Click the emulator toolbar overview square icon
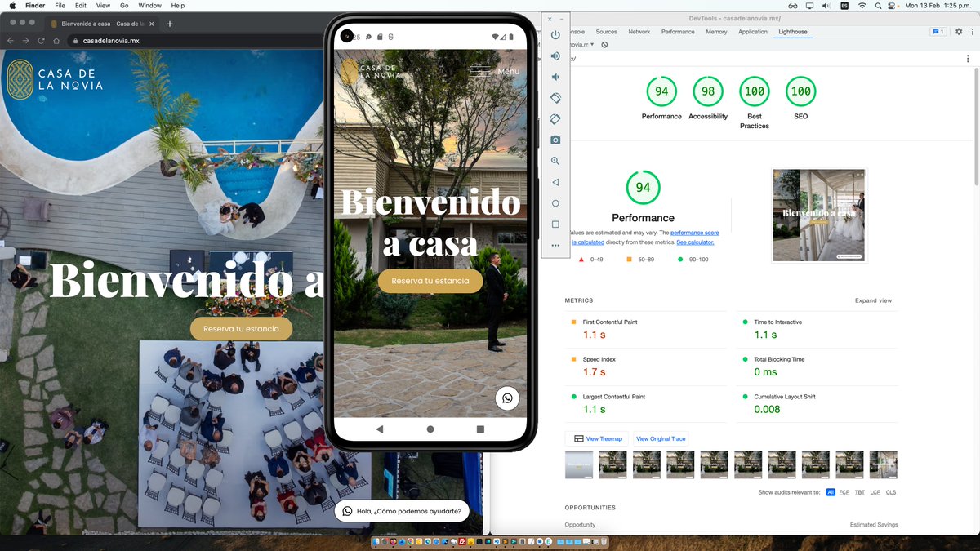Screen dimensions: 980x551 [555, 224]
